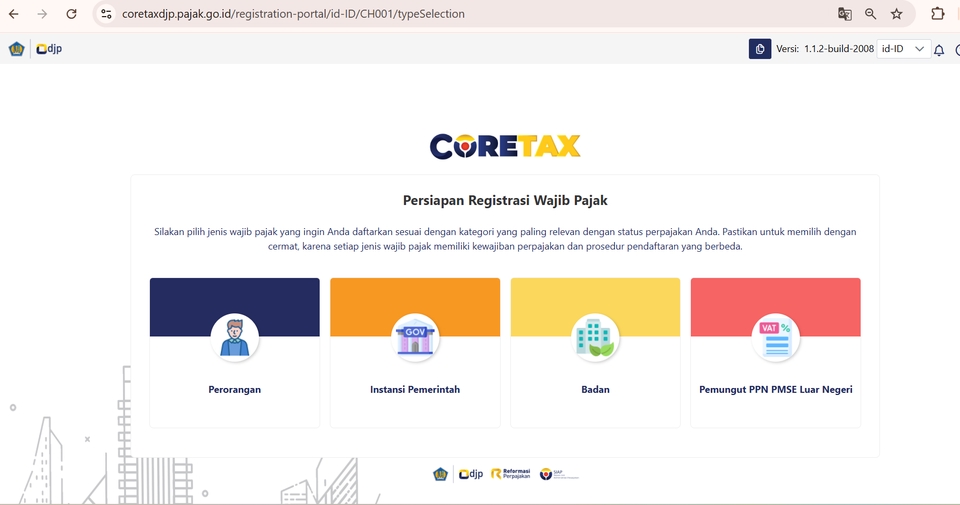Reload the page using the refresh button
The height and width of the screenshot is (505, 960).
tap(71, 14)
